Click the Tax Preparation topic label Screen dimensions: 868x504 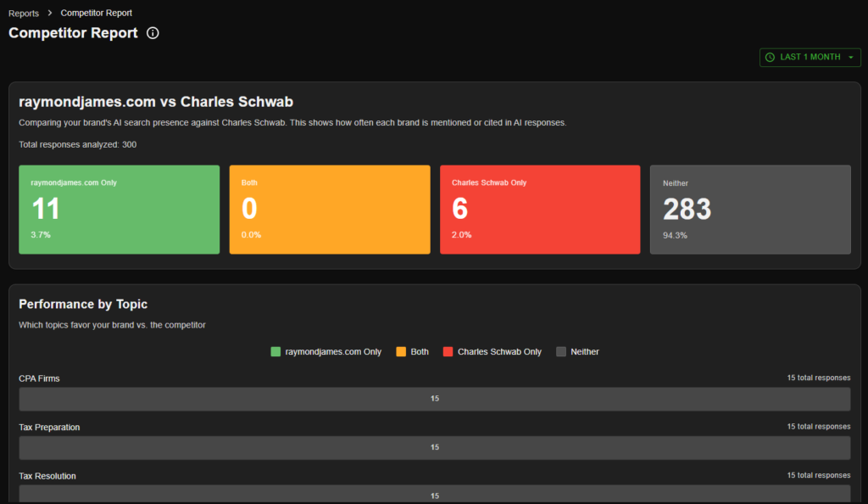(x=49, y=427)
